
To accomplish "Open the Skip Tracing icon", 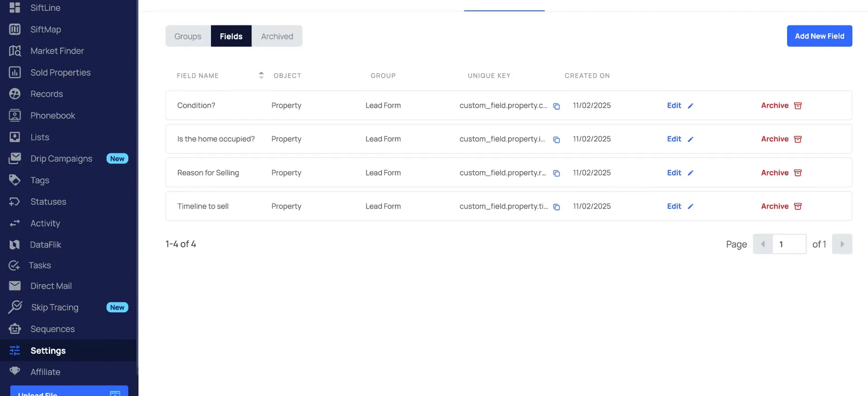I will click(x=15, y=307).
